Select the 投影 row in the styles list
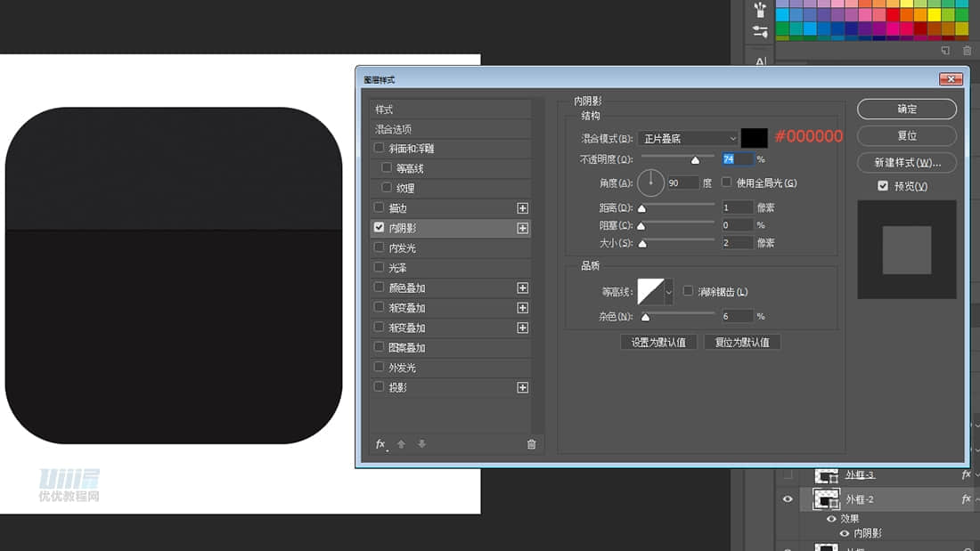 click(450, 388)
